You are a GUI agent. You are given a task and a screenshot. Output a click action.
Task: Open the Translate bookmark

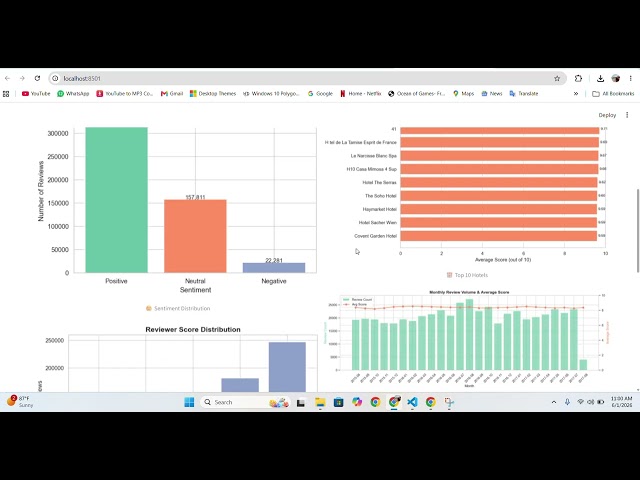tap(524, 93)
